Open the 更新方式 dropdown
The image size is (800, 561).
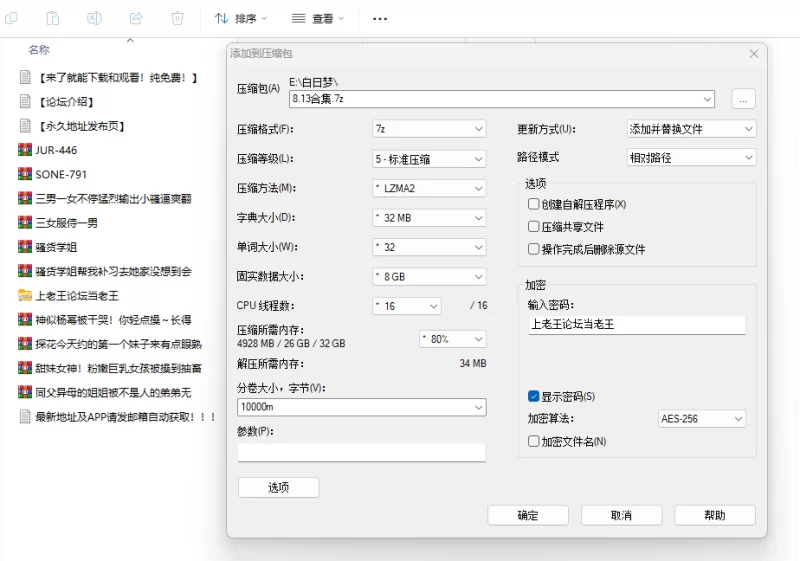pos(691,129)
